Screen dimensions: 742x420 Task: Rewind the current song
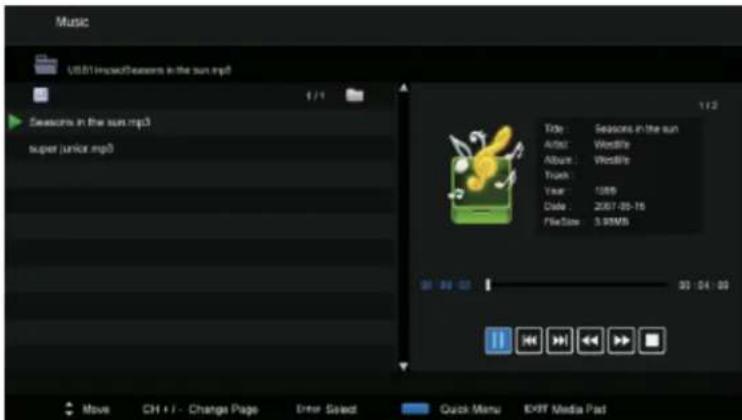click(590, 340)
